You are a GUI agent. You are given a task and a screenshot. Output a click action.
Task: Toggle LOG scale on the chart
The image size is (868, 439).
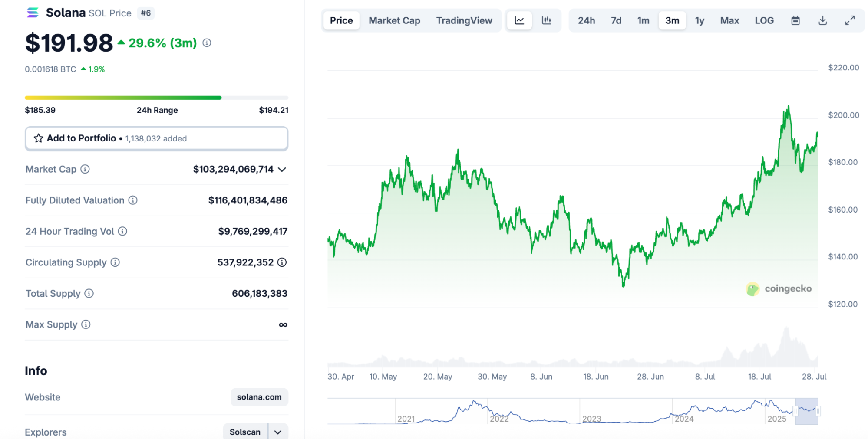pyautogui.click(x=764, y=20)
